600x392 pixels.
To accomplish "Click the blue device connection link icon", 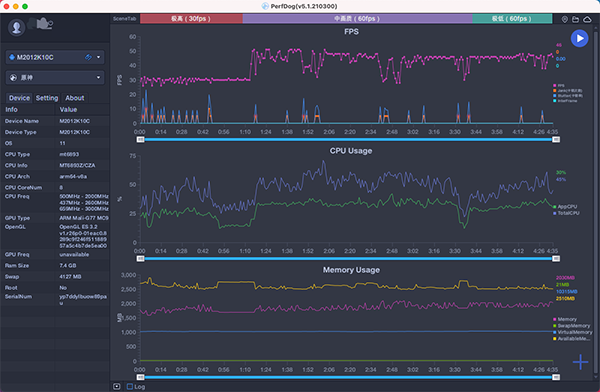I will click(x=88, y=57).
